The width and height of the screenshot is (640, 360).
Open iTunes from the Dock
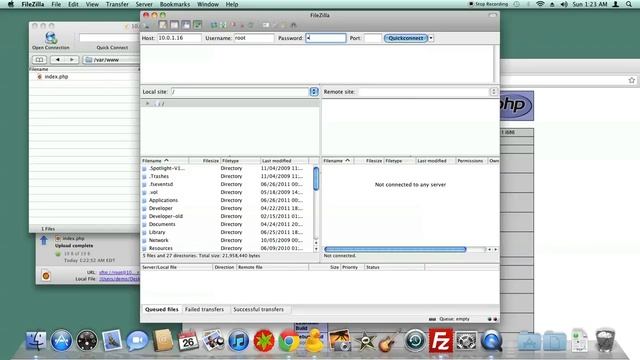pyautogui.click(x=238, y=341)
